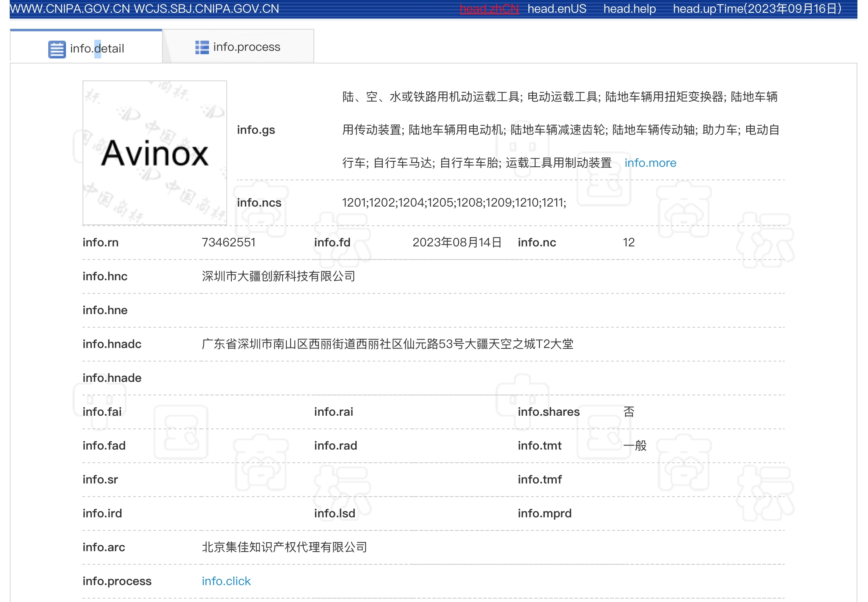868x602 pixels.
Task: Click the Avinox trademark image
Action: [x=155, y=153]
